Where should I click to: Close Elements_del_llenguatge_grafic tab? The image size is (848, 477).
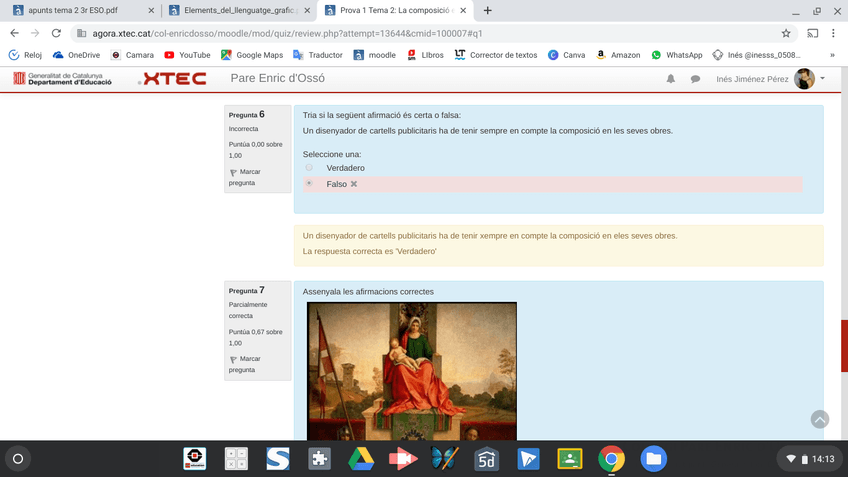(x=307, y=10)
